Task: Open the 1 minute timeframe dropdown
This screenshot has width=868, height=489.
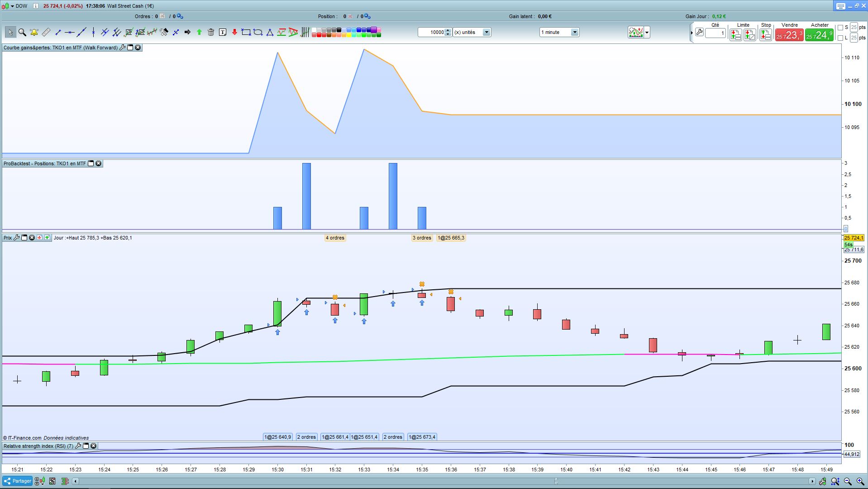Action: coord(575,32)
